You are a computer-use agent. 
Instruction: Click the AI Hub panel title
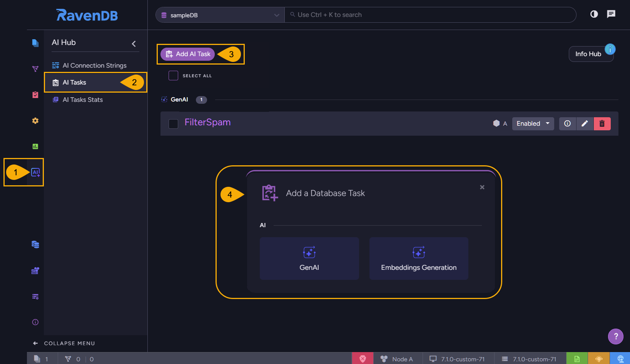pos(64,43)
